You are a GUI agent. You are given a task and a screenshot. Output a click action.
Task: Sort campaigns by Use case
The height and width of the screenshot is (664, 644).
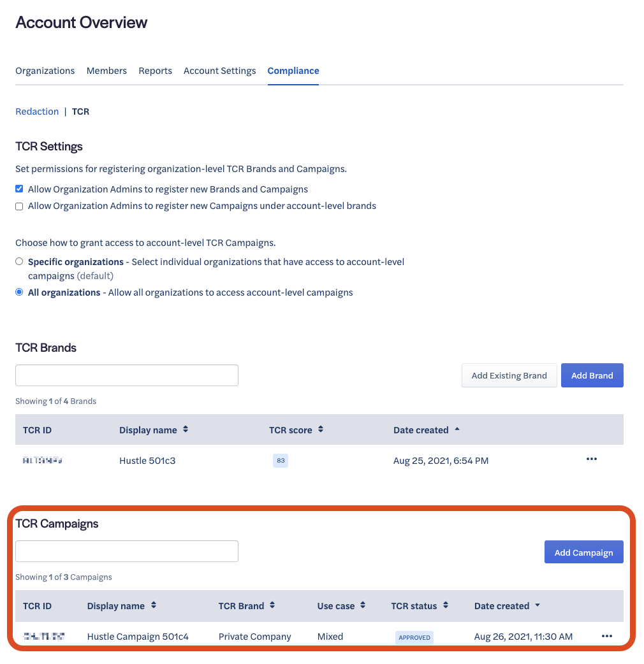[x=363, y=605]
